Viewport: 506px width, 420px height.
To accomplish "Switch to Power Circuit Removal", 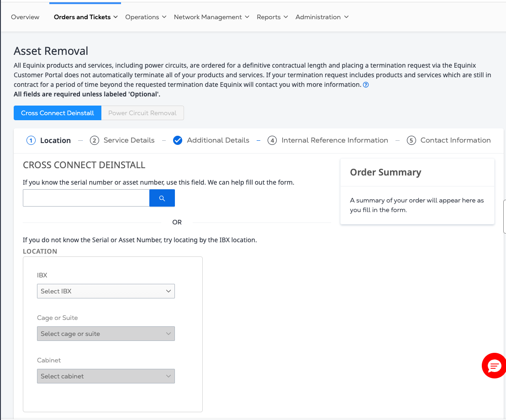I will click(142, 113).
